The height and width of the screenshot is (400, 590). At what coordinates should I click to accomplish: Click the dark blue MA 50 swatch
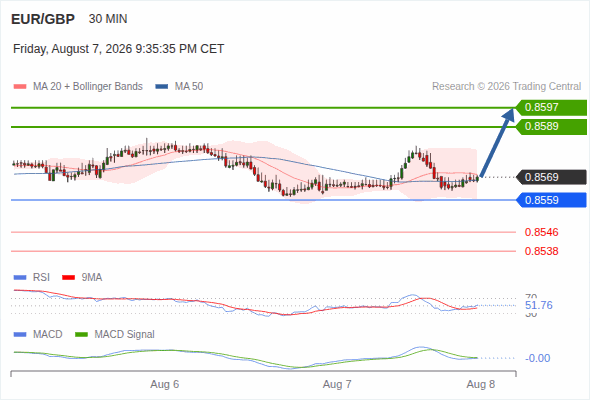click(x=162, y=87)
